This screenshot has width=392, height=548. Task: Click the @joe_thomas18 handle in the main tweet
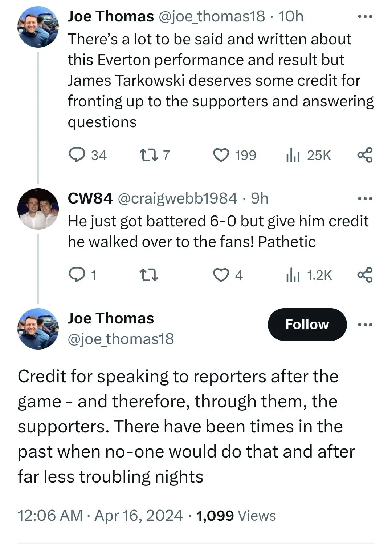121,339
